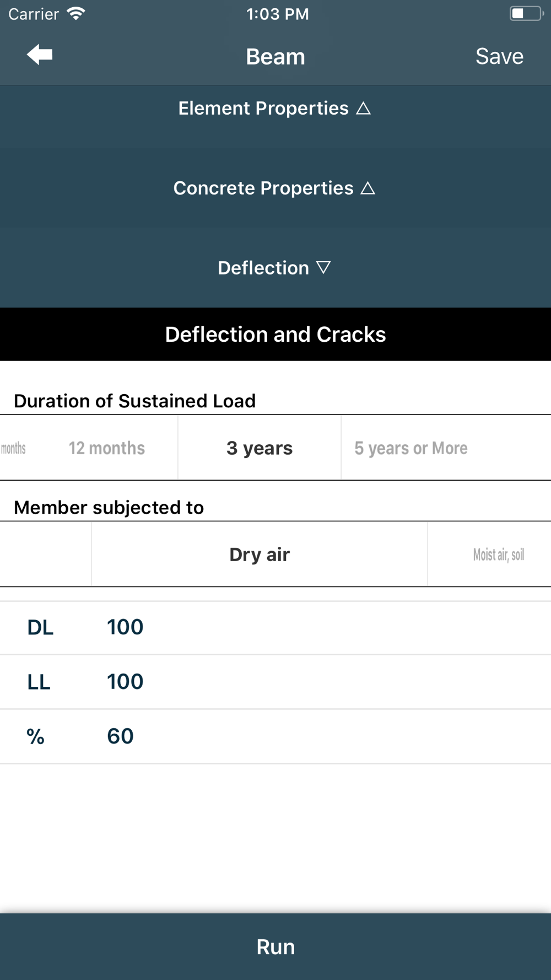The height and width of the screenshot is (980, 551).
Task: Tap the Deflection and Cracks header
Action: click(x=275, y=335)
